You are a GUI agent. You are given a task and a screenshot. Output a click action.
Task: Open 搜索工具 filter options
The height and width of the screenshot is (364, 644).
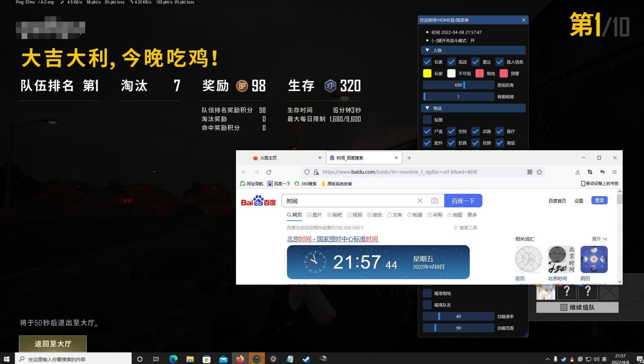point(465,228)
